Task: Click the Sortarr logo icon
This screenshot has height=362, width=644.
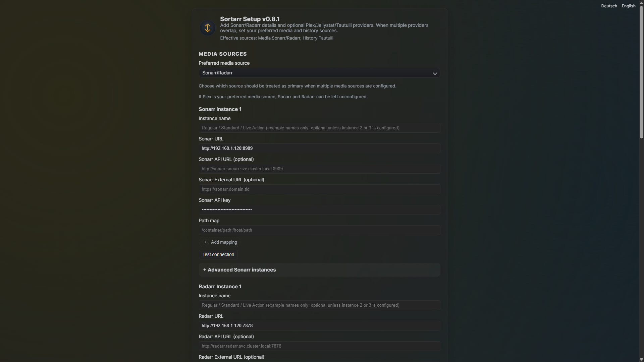Action: click(x=207, y=28)
